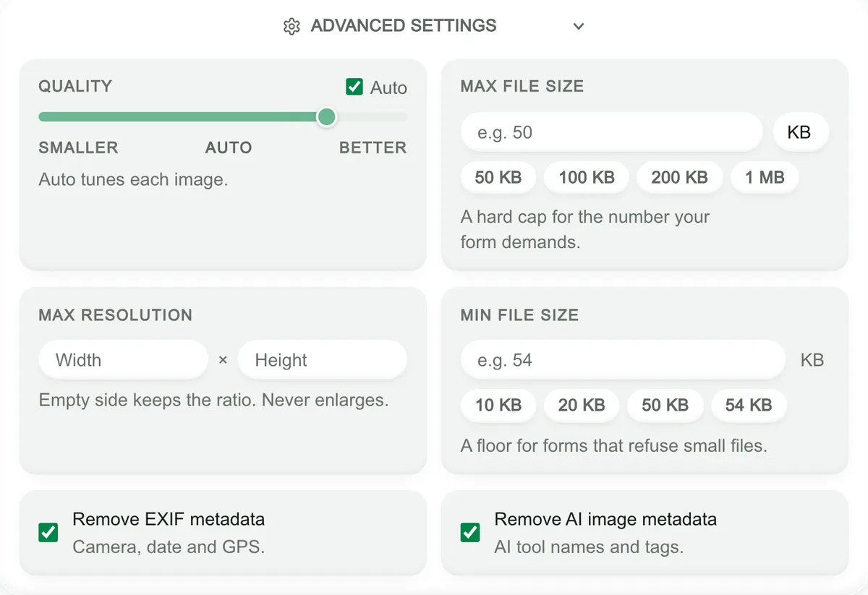
Task: Open the KB unit selector for max size
Action: [799, 132]
